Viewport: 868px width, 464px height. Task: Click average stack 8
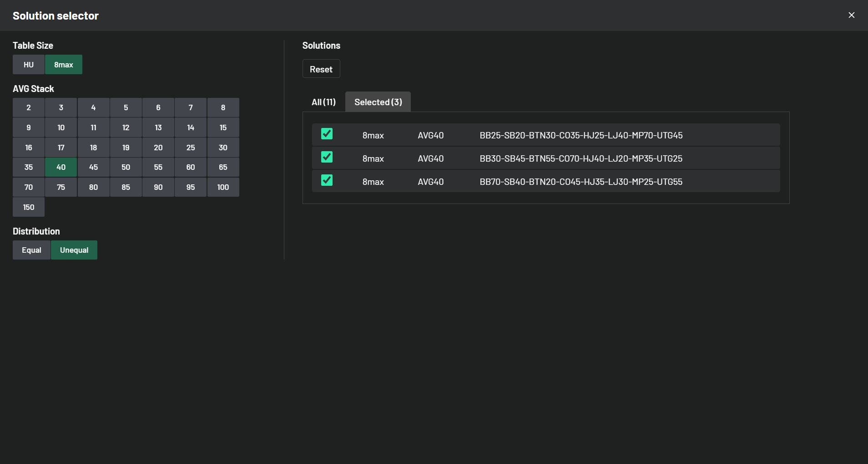click(223, 107)
